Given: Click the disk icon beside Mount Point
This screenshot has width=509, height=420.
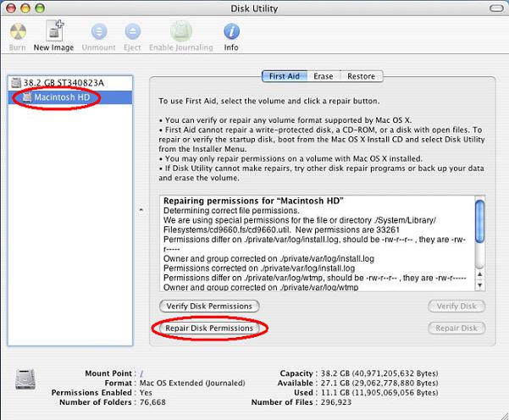Looking at the screenshot, I should [25, 379].
